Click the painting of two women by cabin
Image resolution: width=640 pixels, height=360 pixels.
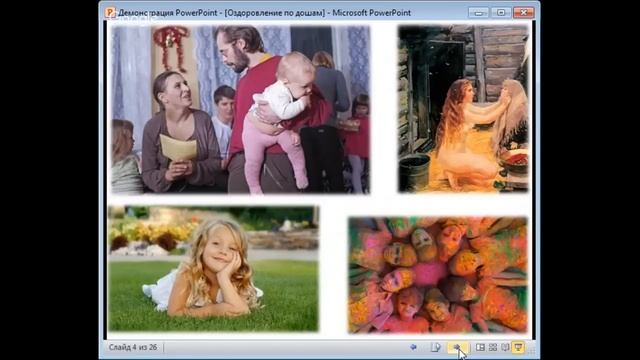click(x=463, y=109)
